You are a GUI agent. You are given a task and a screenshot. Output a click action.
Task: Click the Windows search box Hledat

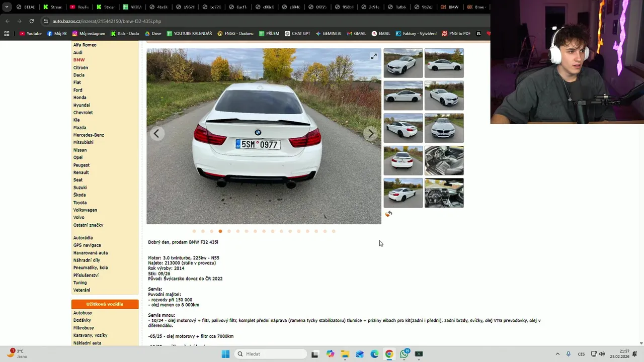(x=271, y=354)
